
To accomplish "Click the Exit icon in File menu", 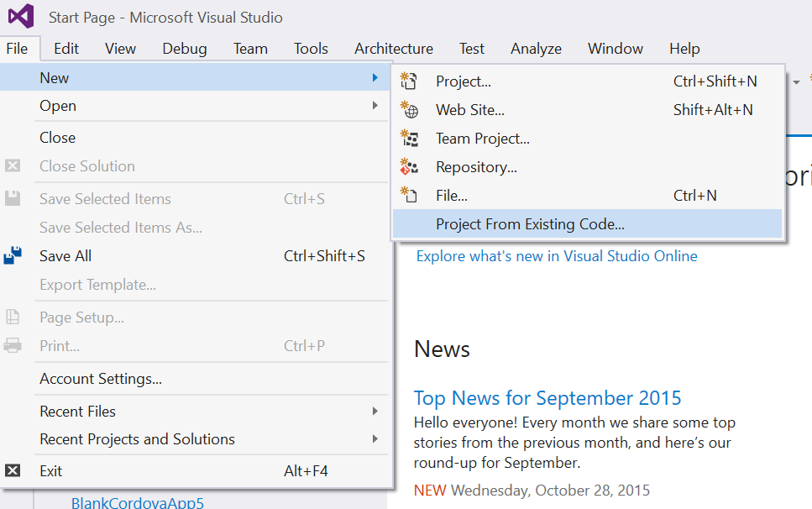I will pyautogui.click(x=13, y=471).
